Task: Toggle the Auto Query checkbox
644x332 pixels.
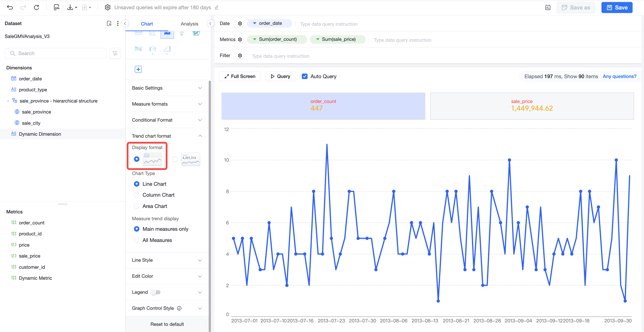Action: point(304,76)
